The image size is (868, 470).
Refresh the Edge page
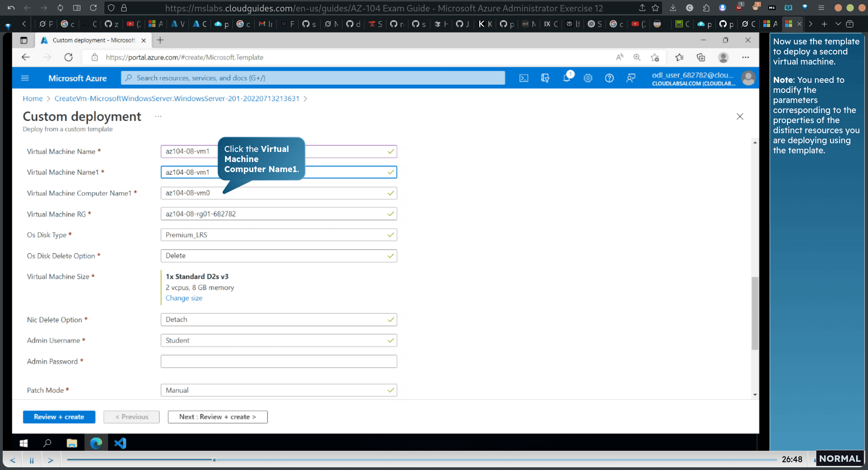(69, 57)
